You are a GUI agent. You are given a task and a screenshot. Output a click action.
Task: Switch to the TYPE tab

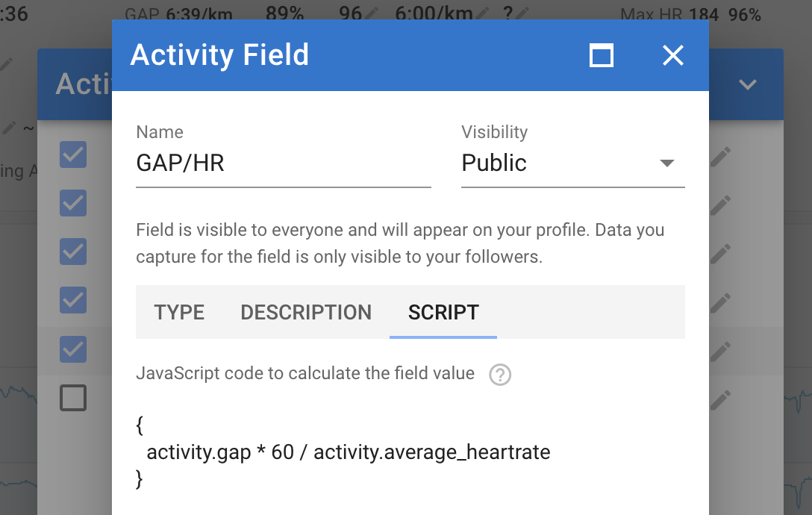(x=179, y=313)
